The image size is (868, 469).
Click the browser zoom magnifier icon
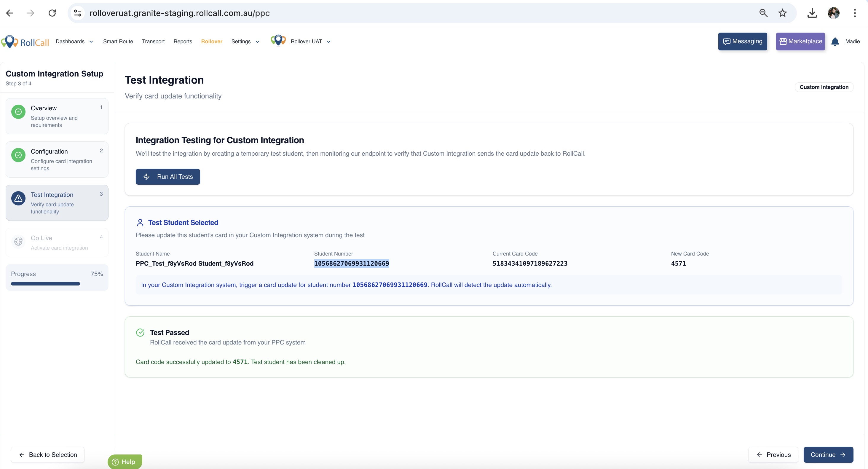[x=763, y=13]
